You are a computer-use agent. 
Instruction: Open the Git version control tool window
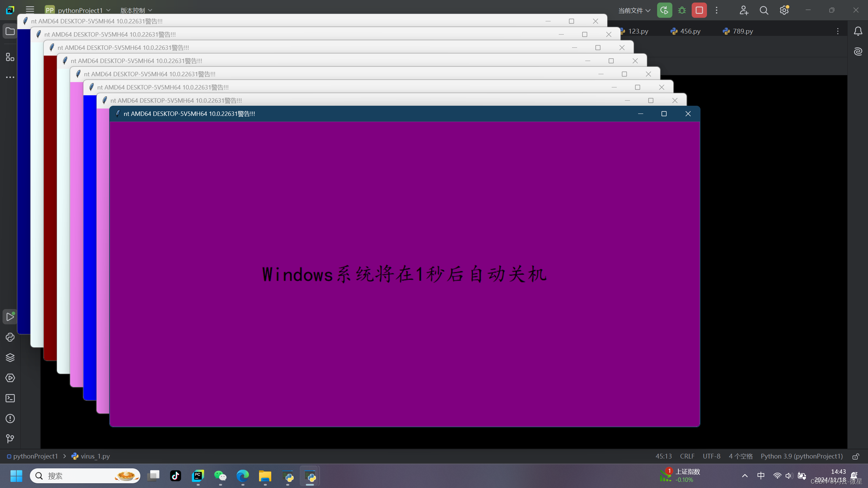[x=10, y=439]
